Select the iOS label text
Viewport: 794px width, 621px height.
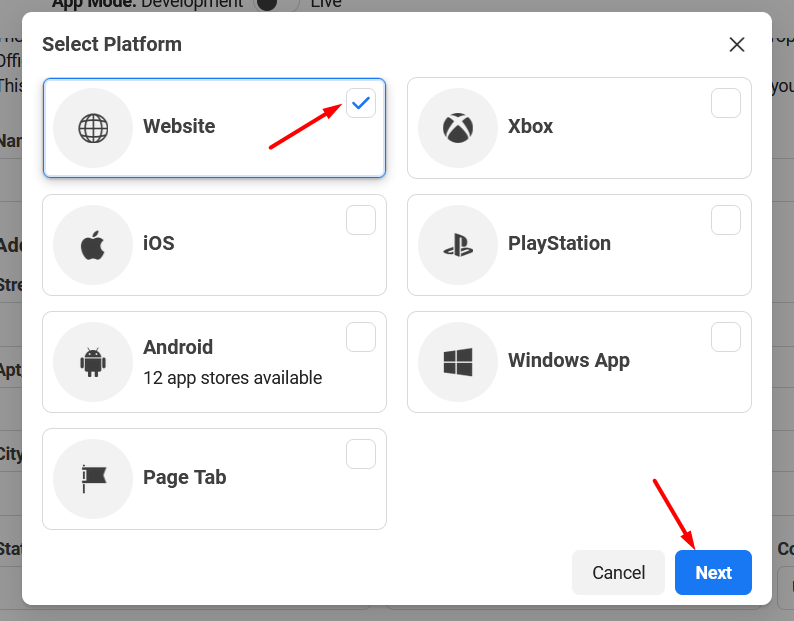point(158,243)
